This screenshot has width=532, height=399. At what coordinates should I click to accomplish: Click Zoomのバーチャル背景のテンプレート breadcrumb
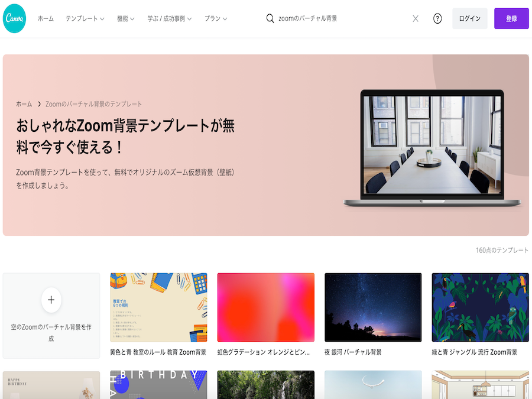pos(94,104)
